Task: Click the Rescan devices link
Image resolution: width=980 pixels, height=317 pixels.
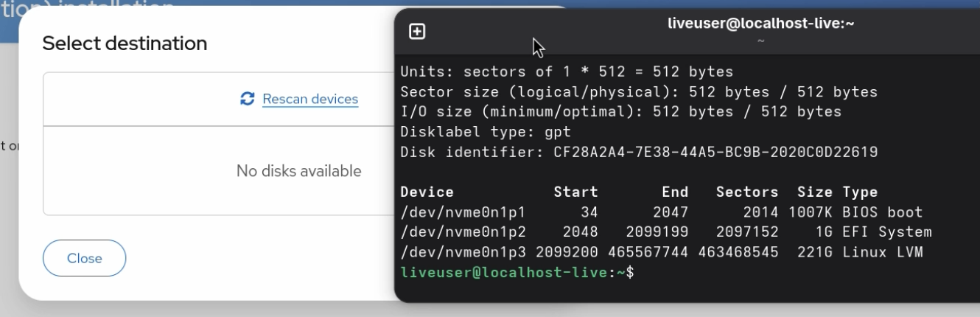Action: (x=310, y=99)
